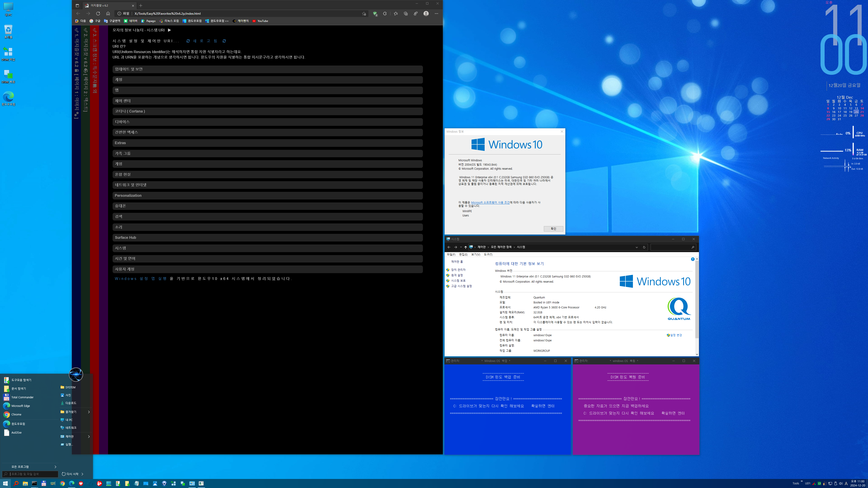Click the USB safely-remove tray icon
Viewport: 868px width, 488px height.
coord(836,483)
